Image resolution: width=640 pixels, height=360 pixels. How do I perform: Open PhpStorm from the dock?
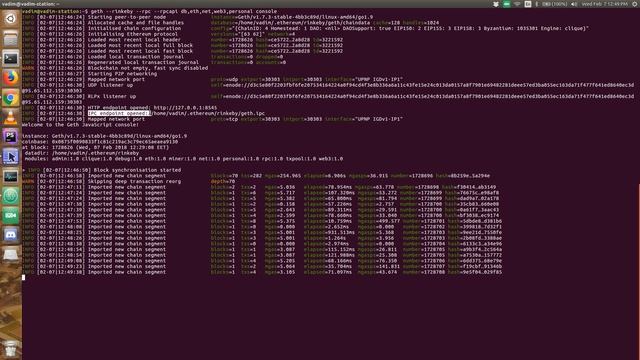click(11, 137)
